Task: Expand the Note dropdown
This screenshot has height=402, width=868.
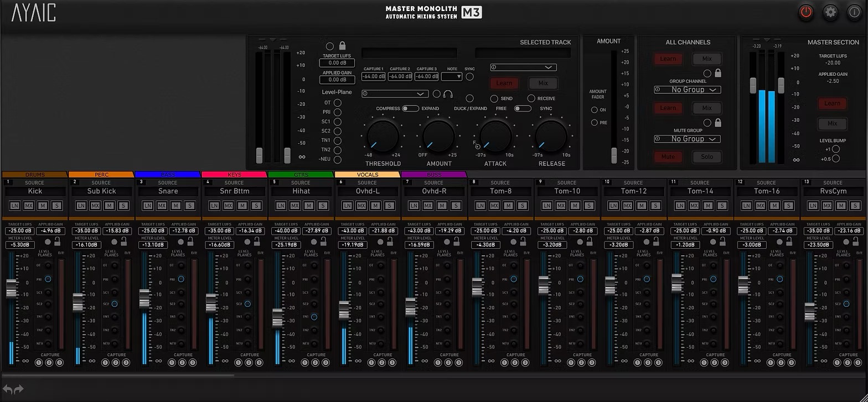Action: [452, 77]
